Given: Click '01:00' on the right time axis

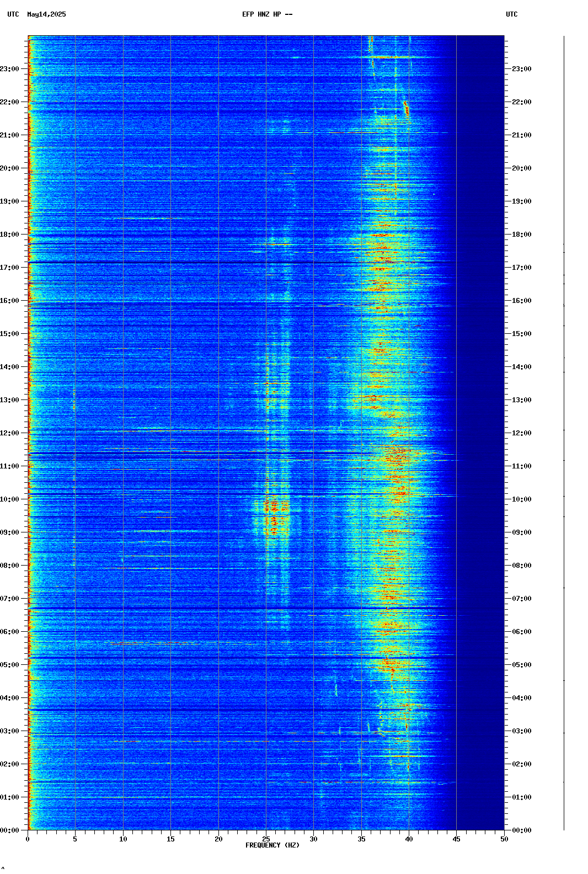Looking at the screenshot, I should (x=522, y=797).
